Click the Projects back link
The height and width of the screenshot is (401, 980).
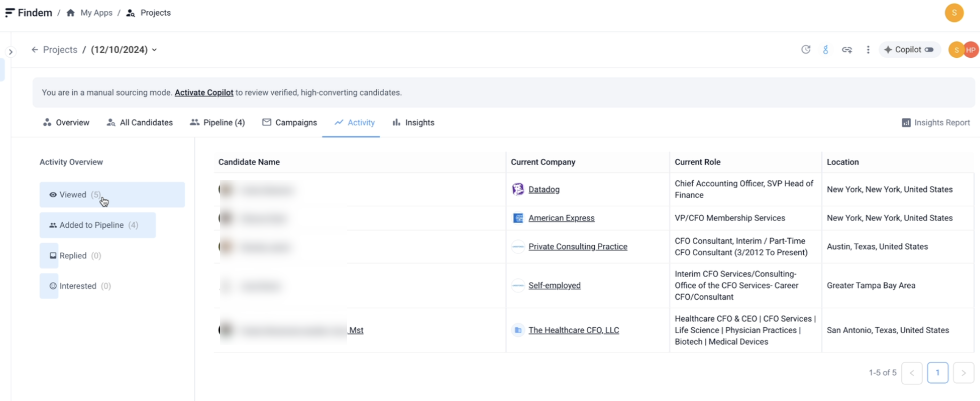click(x=60, y=50)
